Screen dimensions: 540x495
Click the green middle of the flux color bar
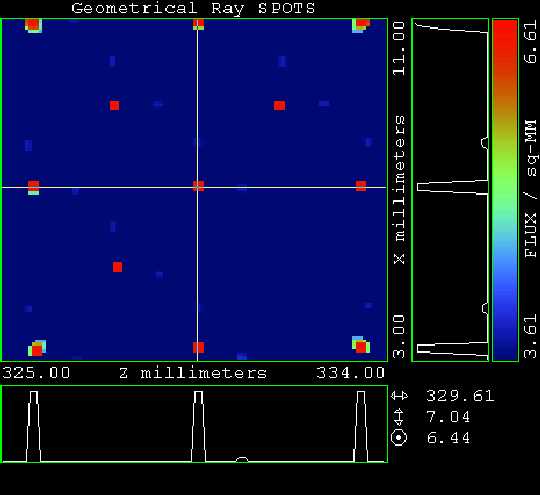click(x=505, y=193)
